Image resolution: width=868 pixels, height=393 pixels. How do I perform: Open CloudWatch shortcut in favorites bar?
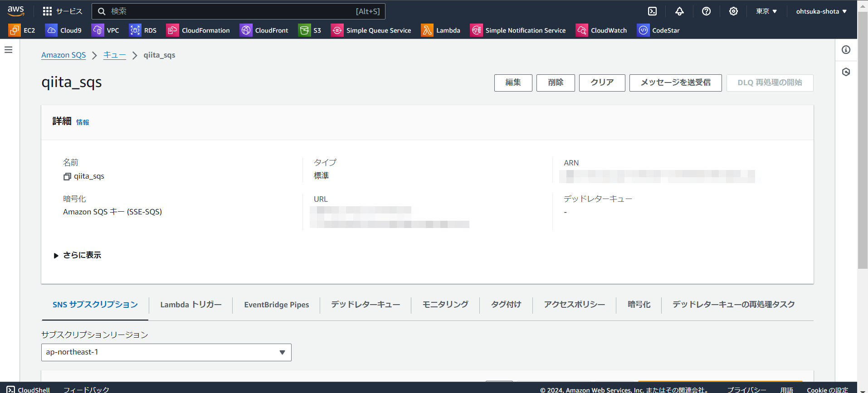(x=601, y=30)
